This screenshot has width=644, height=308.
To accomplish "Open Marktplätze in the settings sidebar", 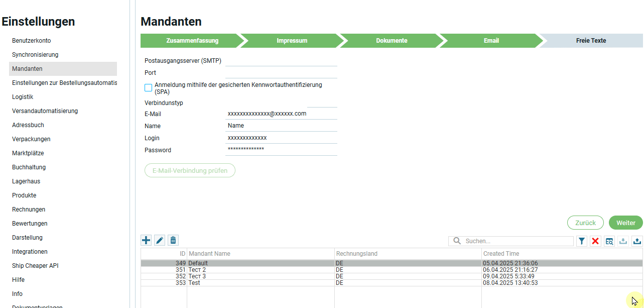I will (28, 153).
